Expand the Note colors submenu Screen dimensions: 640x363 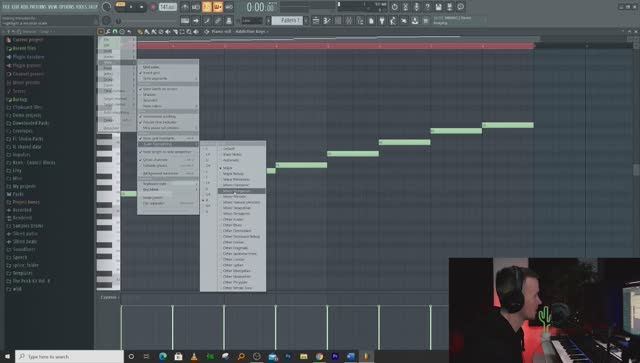[x=168, y=106]
